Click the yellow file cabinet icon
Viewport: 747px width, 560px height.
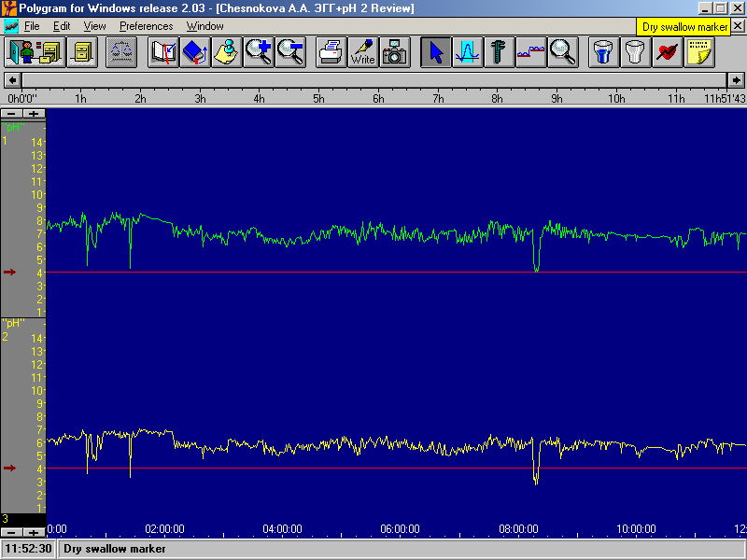pos(82,52)
